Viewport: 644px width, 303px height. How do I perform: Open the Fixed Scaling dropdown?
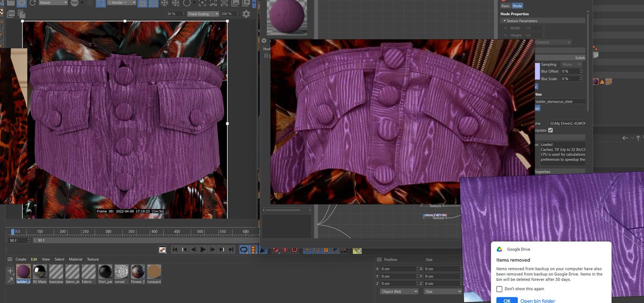pyautogui.click(x=203, y=13)
